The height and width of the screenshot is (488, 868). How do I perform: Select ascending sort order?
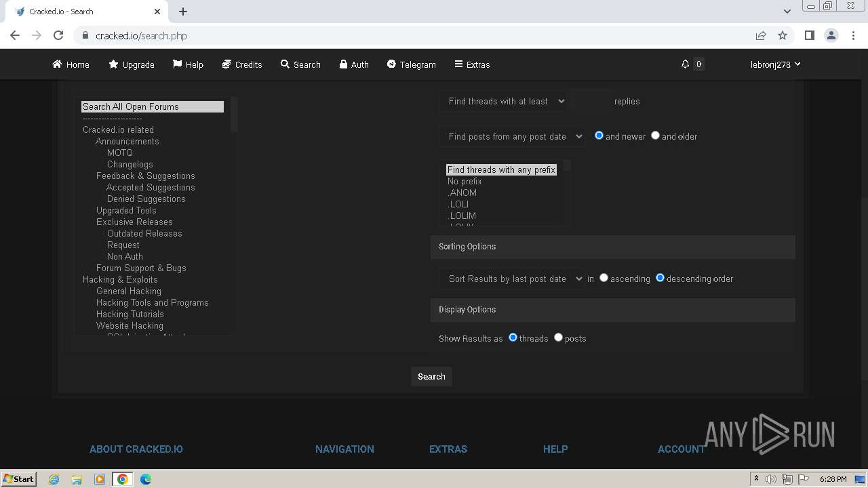click(x=604, y=278)
